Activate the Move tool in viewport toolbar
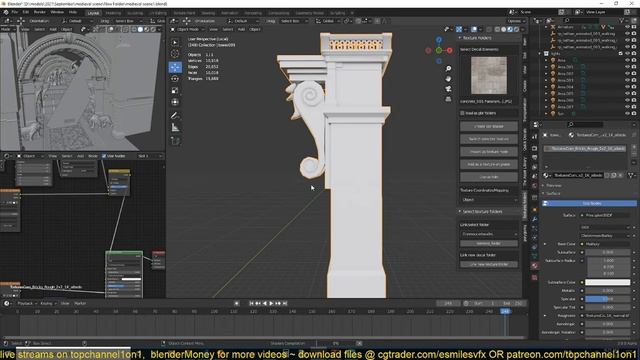Viewport: 640px width, 360px height. [x=175, y=67]
